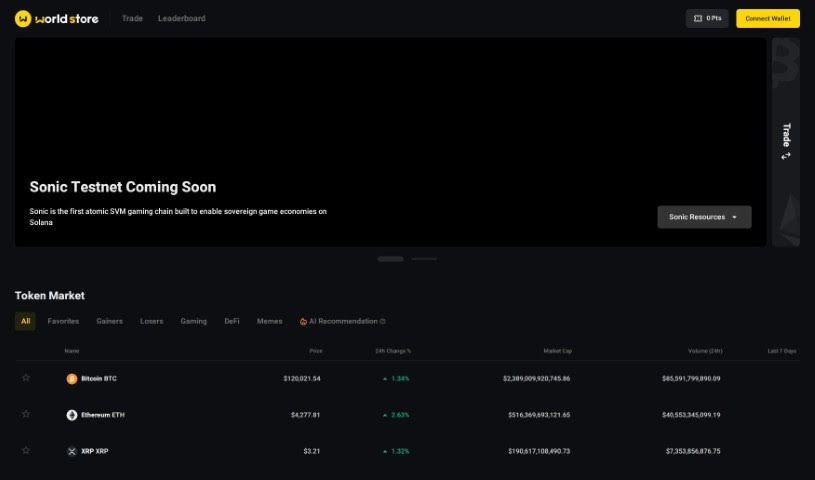The image size is (815, 480).
Task: Open the Ethereum ETH token row
Action: coord(408,415)
